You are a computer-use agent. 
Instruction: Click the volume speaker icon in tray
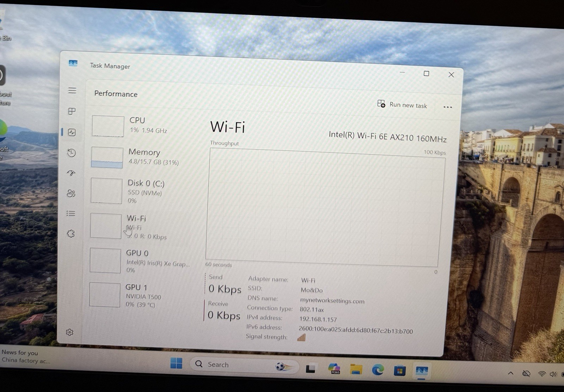pos(553,374)
